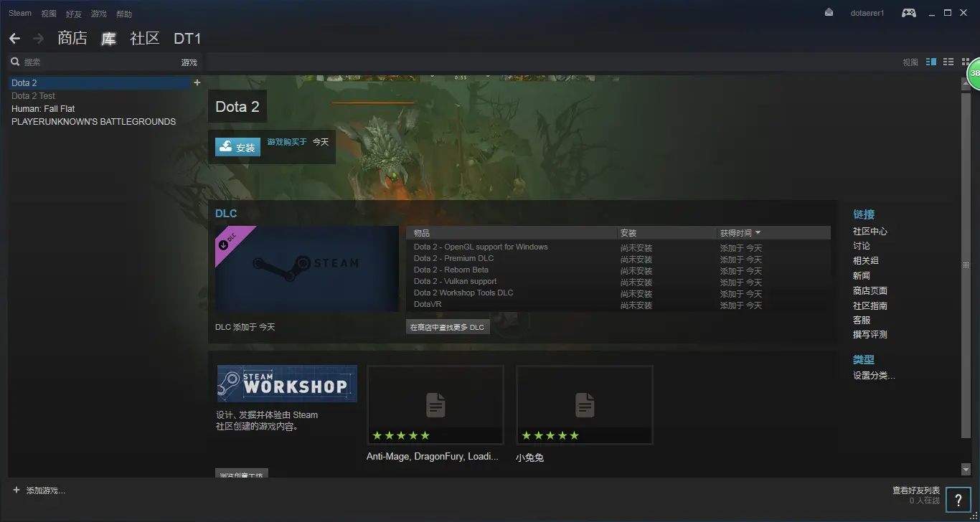Open the 游戏 filter dropdown by search
980x522 pixels.
coord(189,62)
